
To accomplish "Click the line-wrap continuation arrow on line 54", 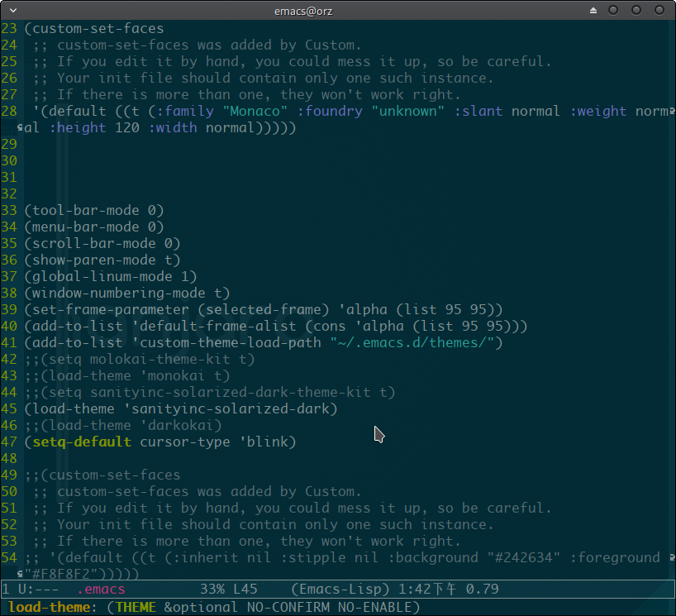I will (672, 558).
